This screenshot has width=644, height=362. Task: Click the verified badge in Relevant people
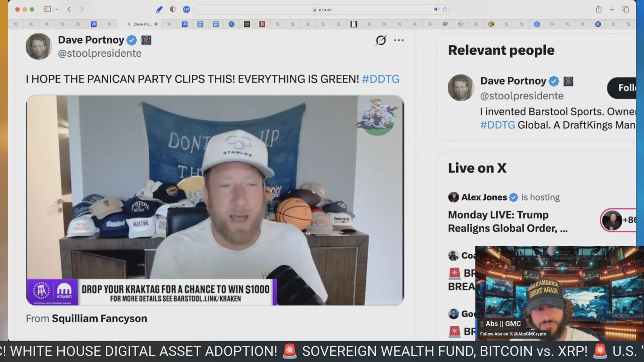(554, 81)
